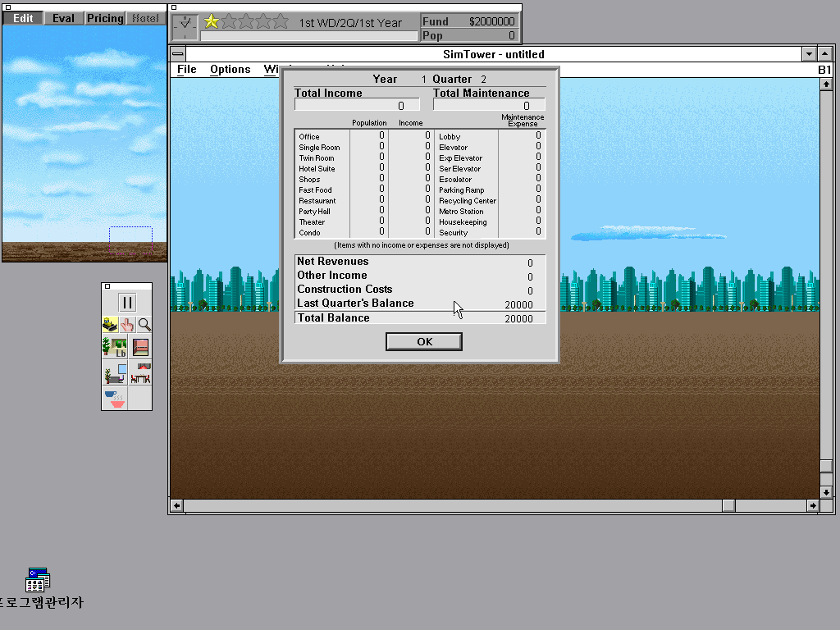Click the Construction Costs label
The width and height of the screenshot is (840, 630).
(x=345, y=290)
